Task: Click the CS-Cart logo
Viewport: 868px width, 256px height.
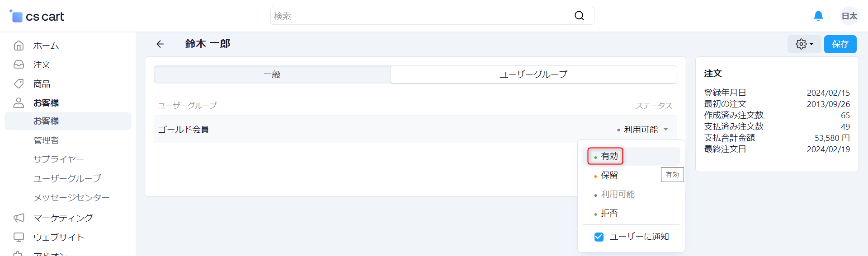Action: [x=37, y=16]
